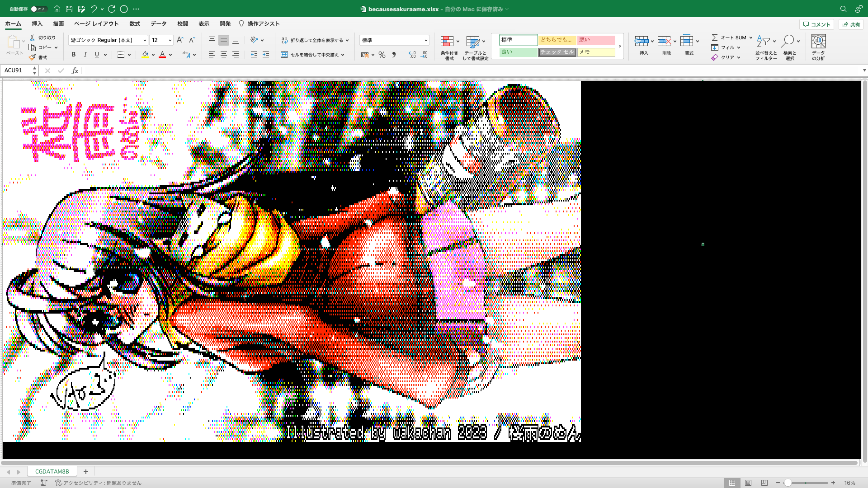
Task: Click the increase indent icon
Action: click(266, 55)
